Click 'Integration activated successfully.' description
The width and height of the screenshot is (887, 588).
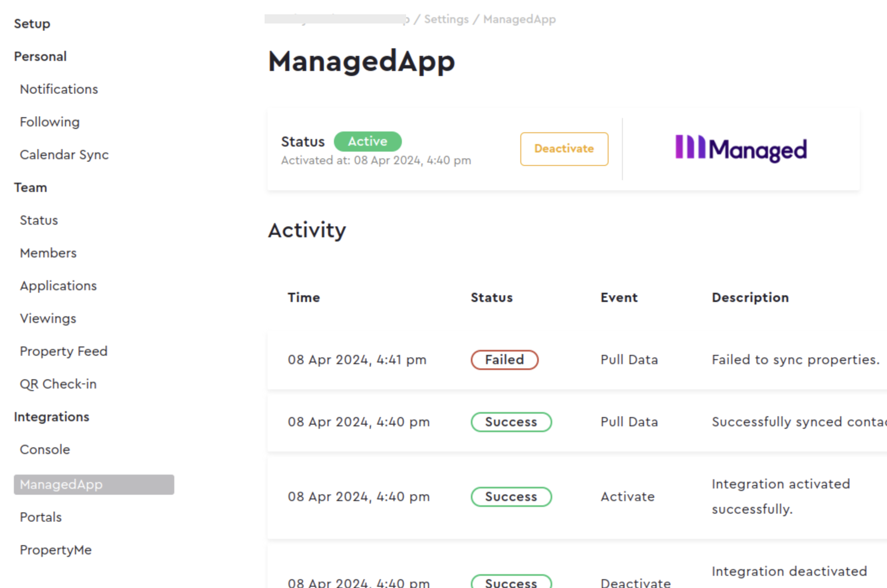pyautogui.click(x=781, y=496)
